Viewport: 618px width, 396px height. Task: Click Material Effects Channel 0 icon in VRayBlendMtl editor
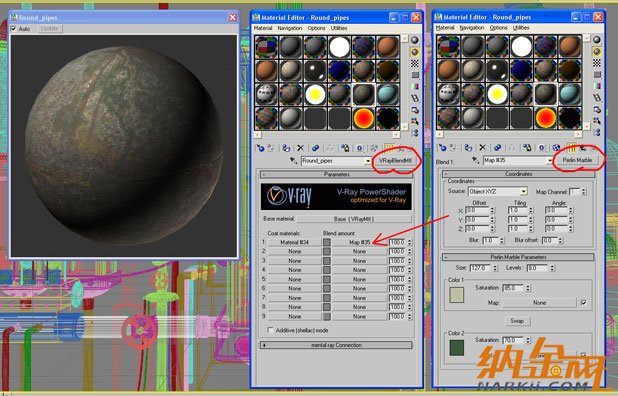360,148
